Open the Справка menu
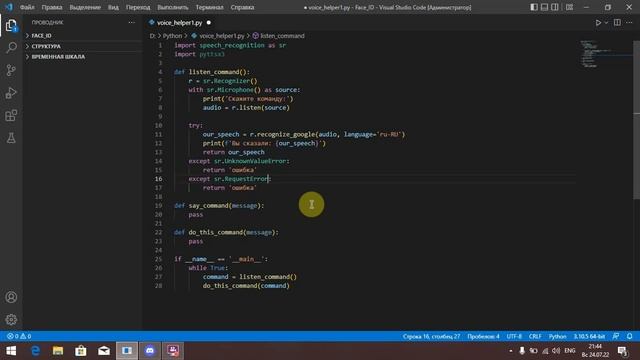 (242, 7)
